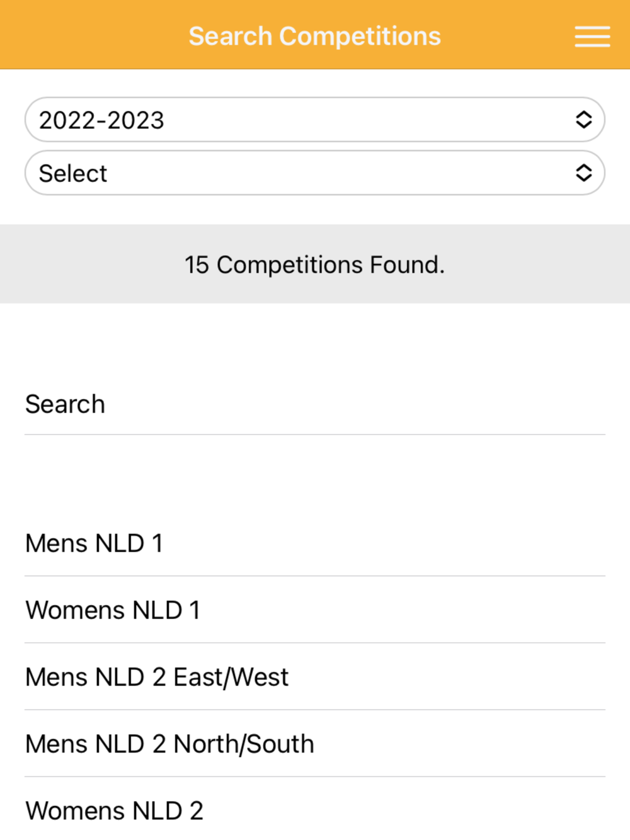
Task: Choose Mens NLD 2 East/West competition
Action: pyautogui.click(x=315, y=677)
